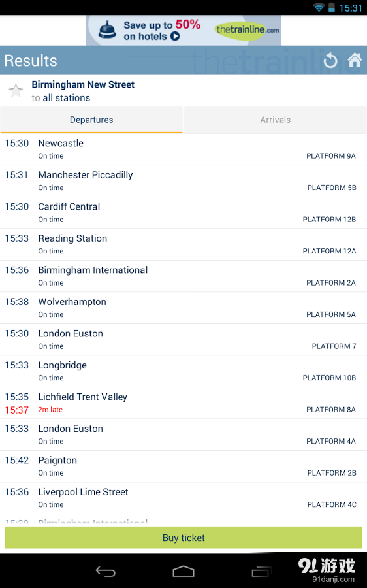Open the Android recent apps icon

pos(261,571)
